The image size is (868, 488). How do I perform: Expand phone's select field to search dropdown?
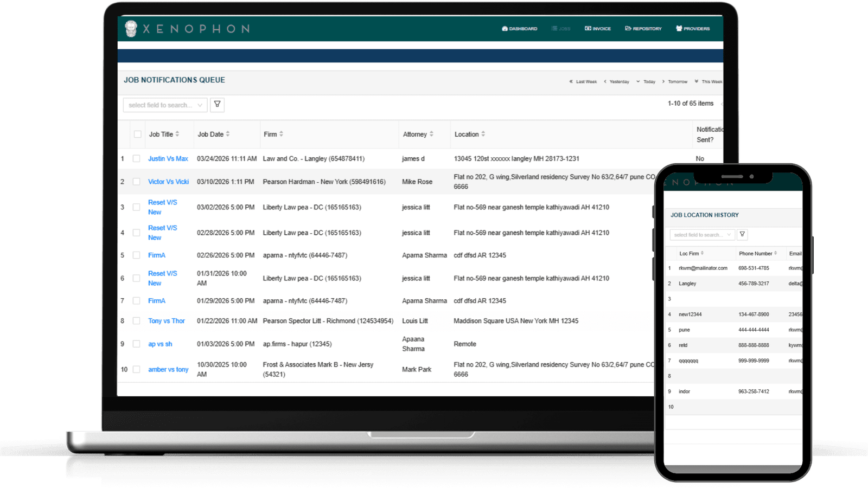[x=702, y=235]
